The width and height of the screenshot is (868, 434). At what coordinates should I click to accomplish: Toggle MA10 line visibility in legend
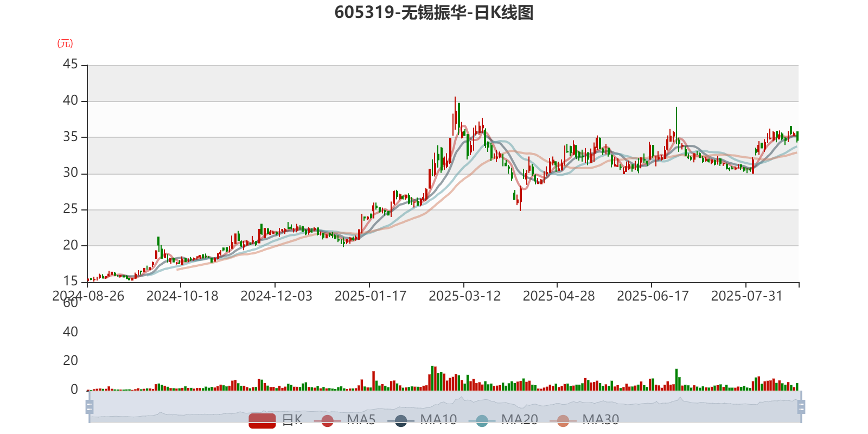(x=423, y=420)
